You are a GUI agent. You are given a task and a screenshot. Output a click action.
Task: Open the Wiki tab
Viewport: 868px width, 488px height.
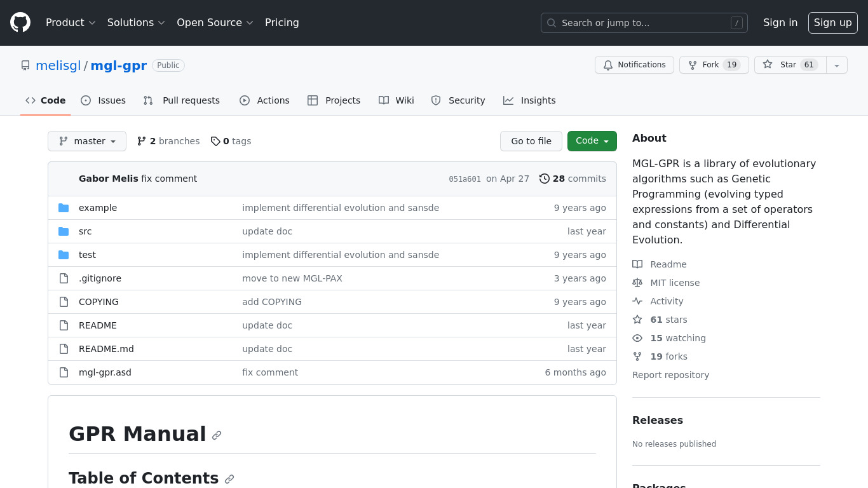click(x=397, y=100)
